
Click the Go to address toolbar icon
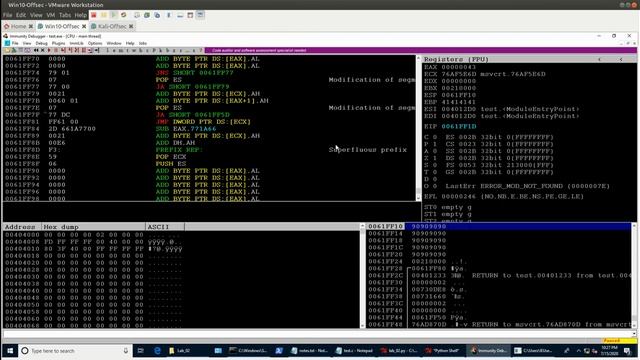[x=96, y=50]
